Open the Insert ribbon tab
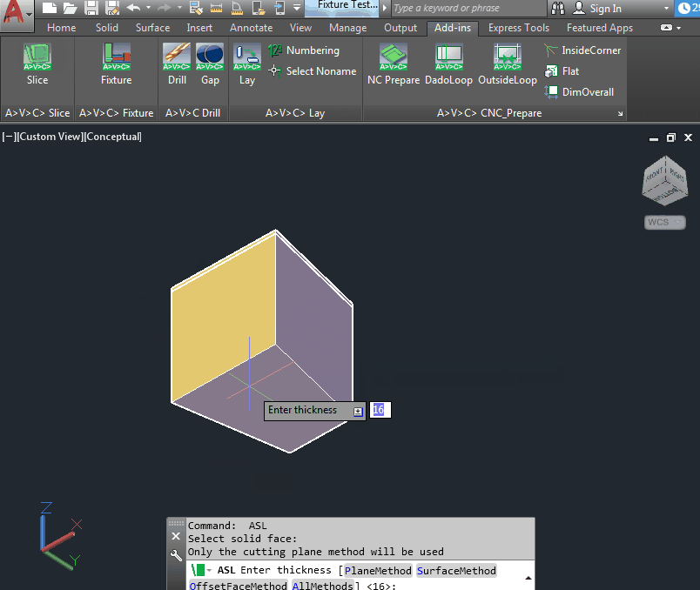 click(x=199, y=28)
